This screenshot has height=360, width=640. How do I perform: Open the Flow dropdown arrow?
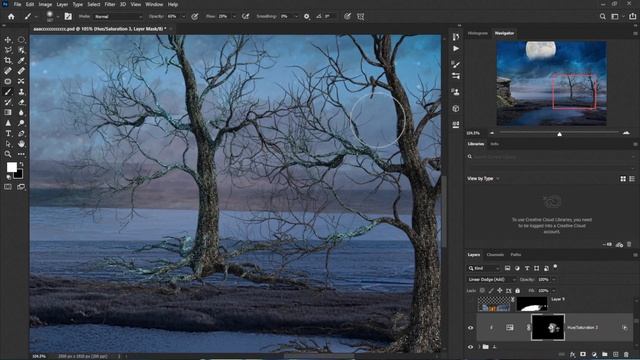click(x=234, y=17)
